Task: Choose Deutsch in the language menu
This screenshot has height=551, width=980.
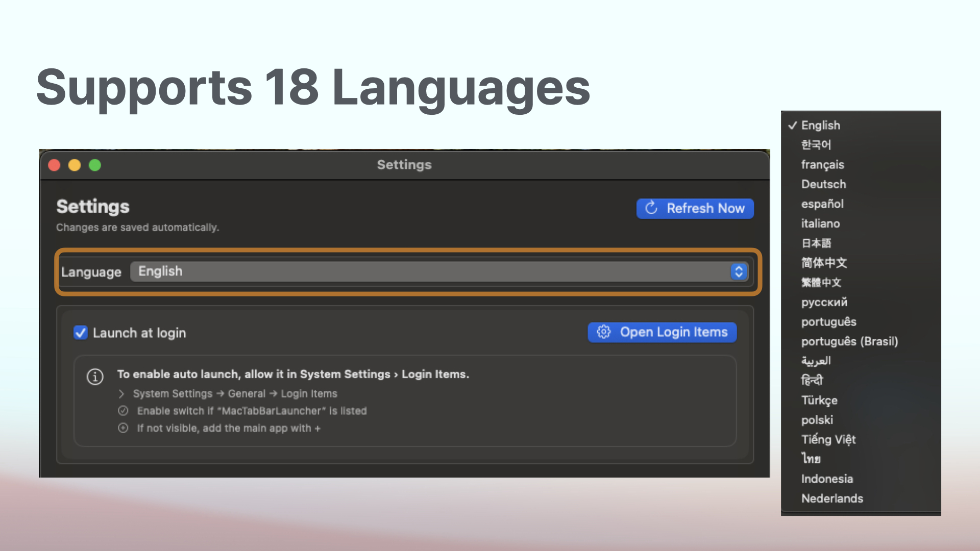Action: click(823, 184)
